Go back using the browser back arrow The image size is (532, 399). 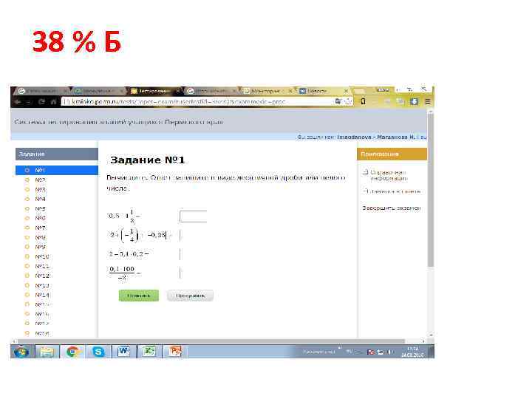tap(18, 101)
